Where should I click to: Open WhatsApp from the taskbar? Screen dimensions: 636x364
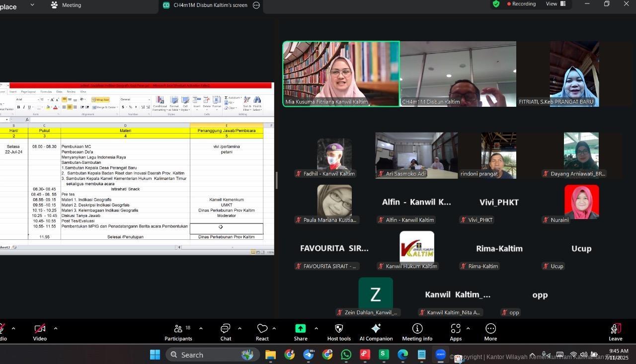pos(346,355)
